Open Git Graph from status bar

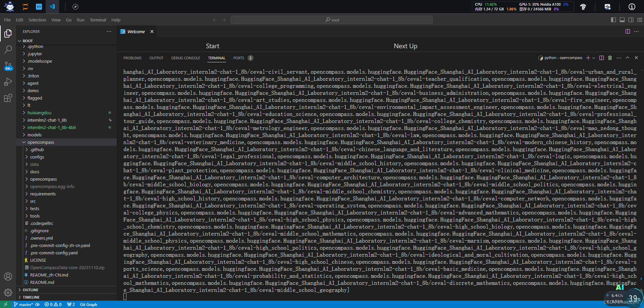click(x=89, y=304)
